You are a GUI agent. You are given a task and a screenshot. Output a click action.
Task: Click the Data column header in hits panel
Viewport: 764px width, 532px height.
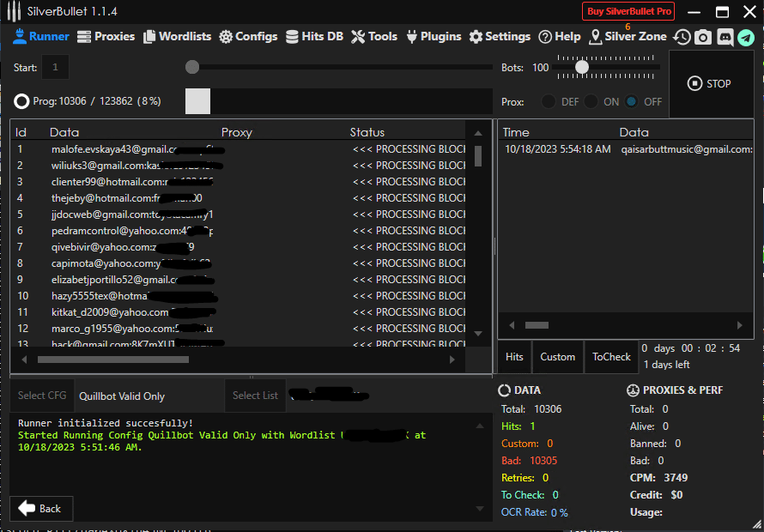click(x=634, y=132)
